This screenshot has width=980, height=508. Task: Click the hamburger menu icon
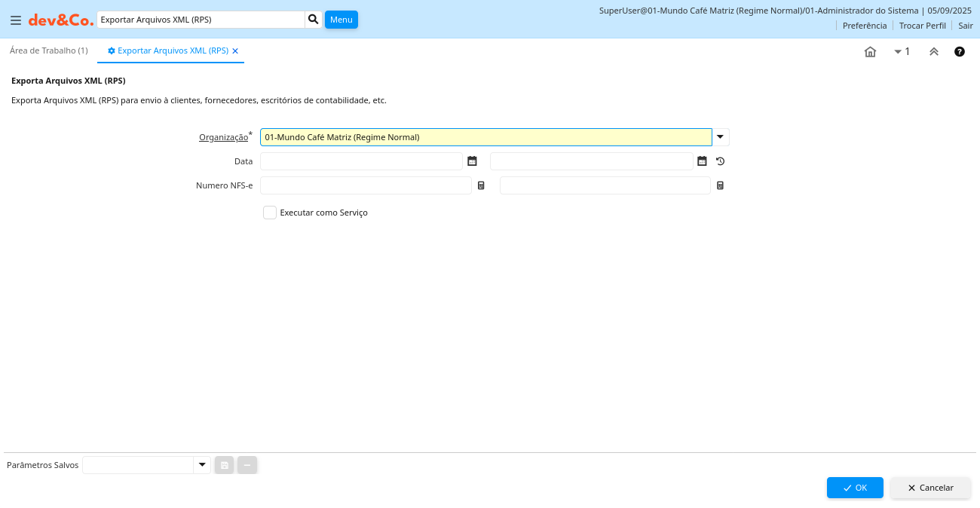[15, 20]
